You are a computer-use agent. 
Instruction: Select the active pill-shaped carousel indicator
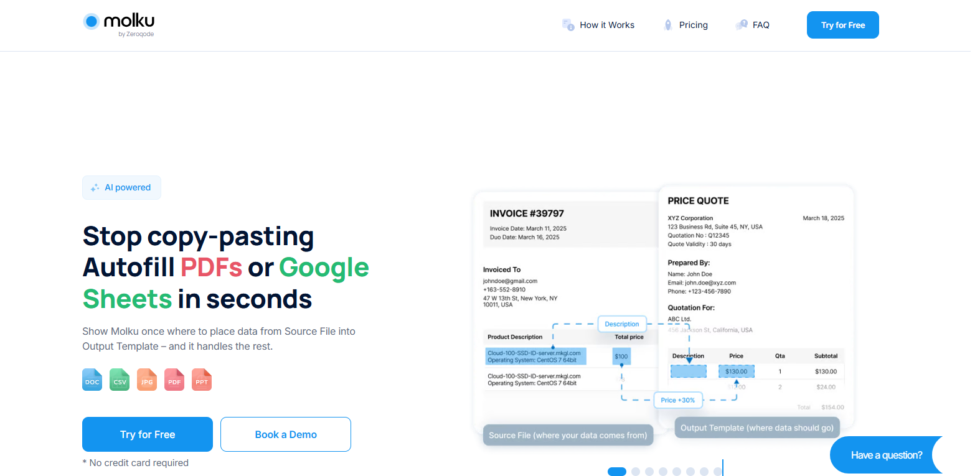pos(617,472)
